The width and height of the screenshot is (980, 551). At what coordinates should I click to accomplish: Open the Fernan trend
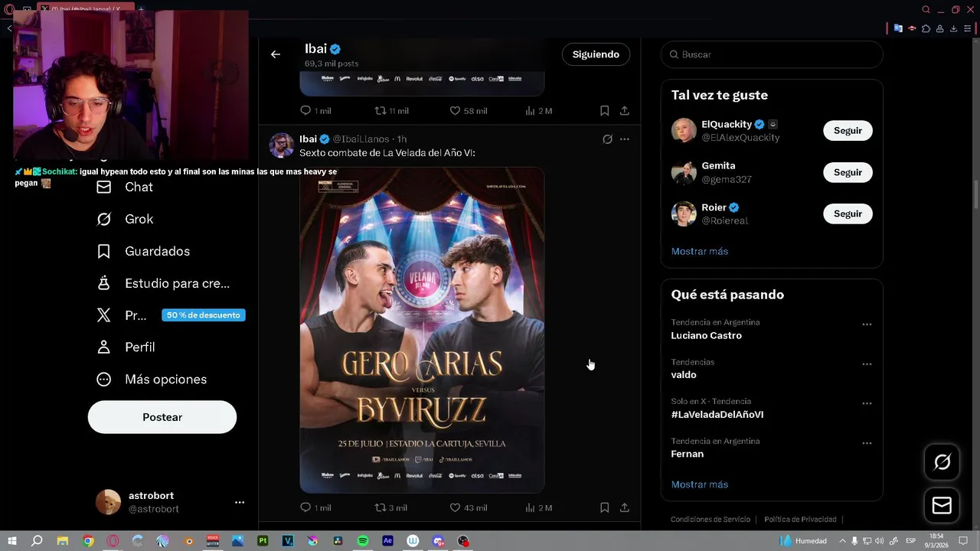(688, 454)
